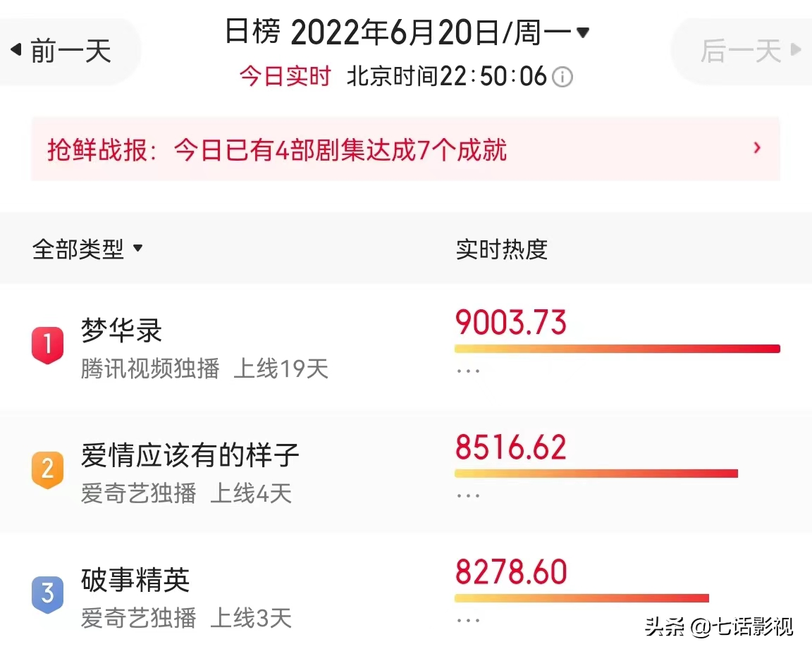
Task: Click the rank 2 orange badge icon
Action: click(48, 469)
